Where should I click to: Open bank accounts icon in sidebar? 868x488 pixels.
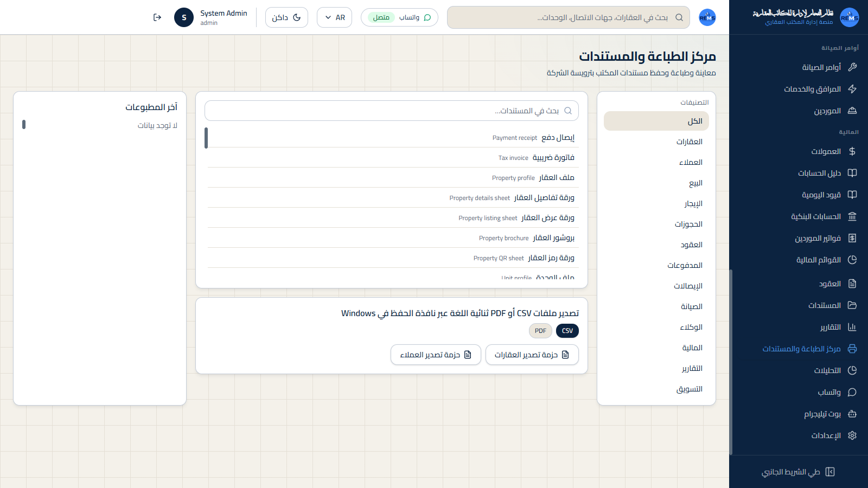click(852, 216)
